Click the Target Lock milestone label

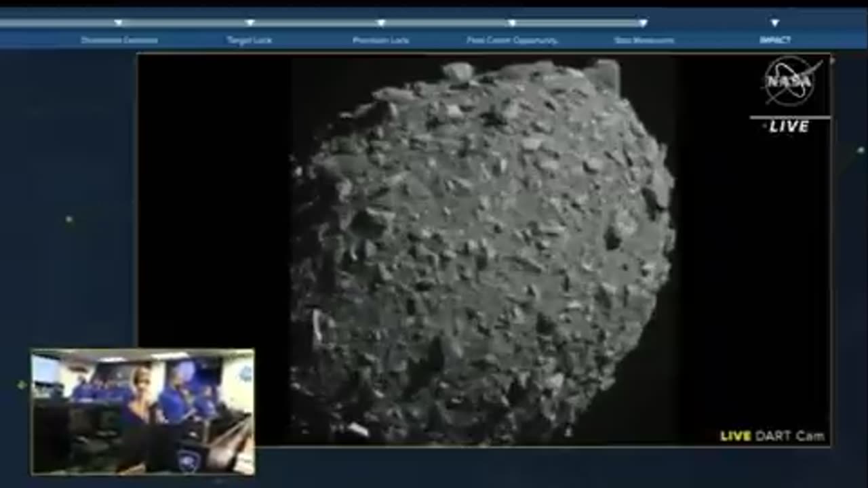(250, 41)
